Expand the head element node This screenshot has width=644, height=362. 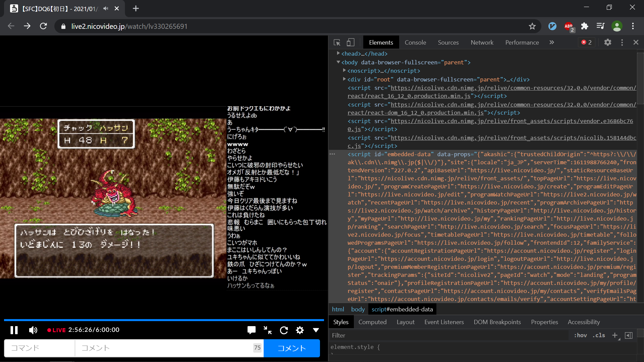(338, 53)
